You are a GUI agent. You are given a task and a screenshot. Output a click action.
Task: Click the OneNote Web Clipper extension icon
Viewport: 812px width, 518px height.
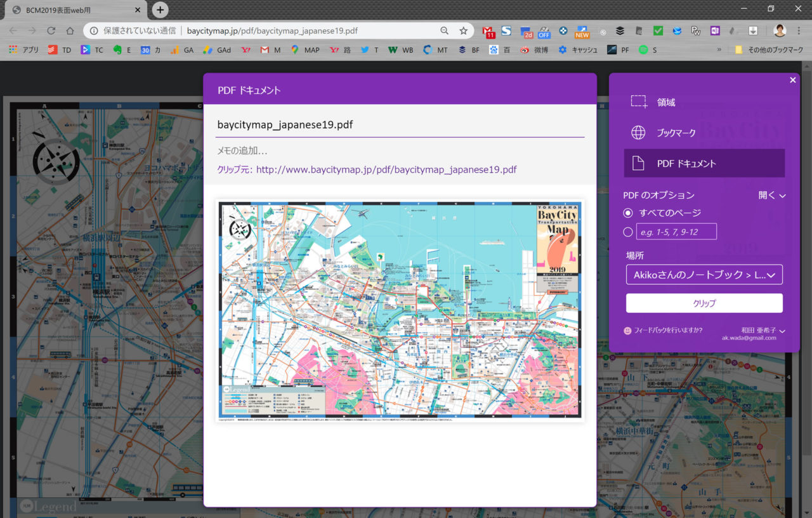715,30
